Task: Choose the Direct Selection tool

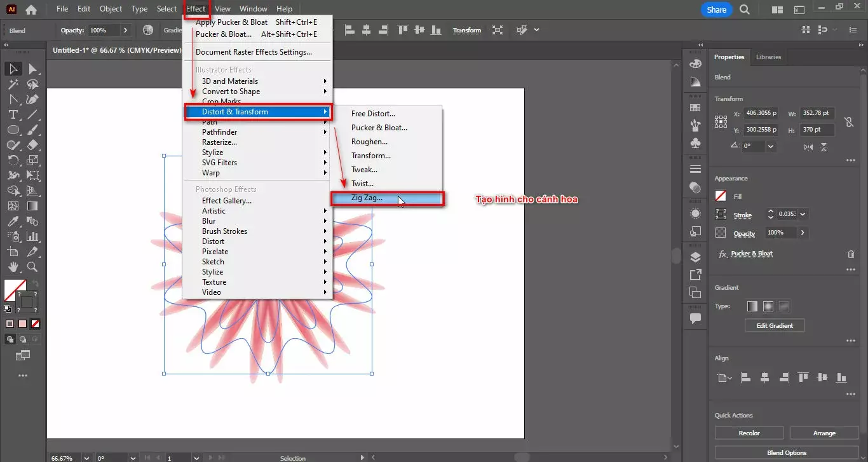Action: click(x=32, y=69)
